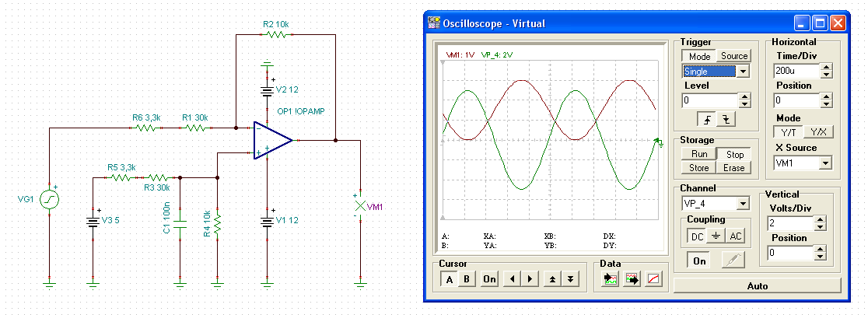Decrease Volts/Div with down arrow

[819, 227]
